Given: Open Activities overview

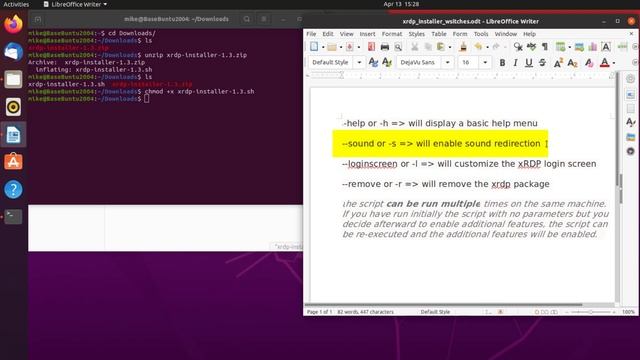Looking at the screenshot, I should point(16,4).
